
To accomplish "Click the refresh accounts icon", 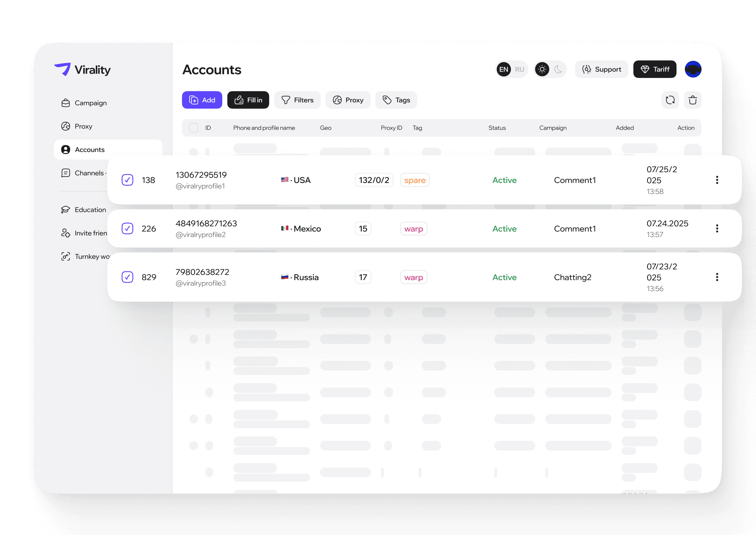I will coord(670,100).
